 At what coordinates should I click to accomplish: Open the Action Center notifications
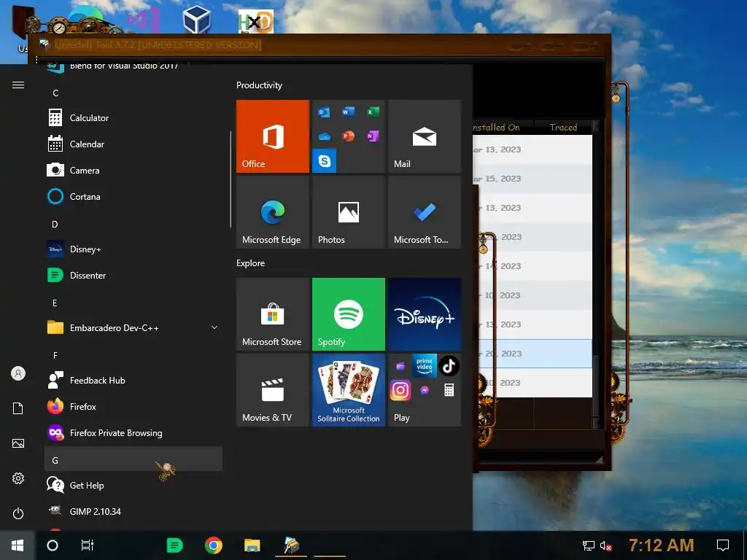[x=723, y=545]
